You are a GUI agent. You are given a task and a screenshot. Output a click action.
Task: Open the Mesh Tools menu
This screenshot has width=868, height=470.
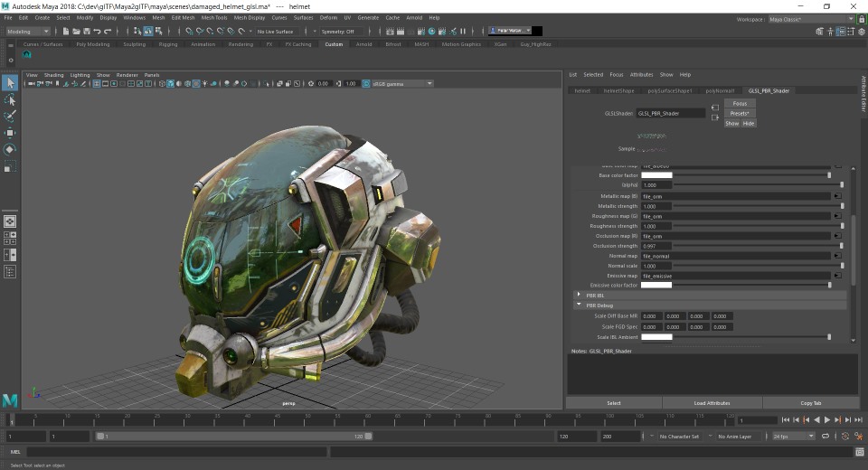click(214, 17)
